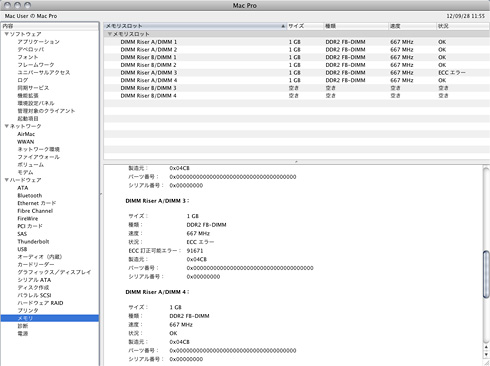
Task: Select AirMac in the sidebar
Action: (x=26, y=134)
